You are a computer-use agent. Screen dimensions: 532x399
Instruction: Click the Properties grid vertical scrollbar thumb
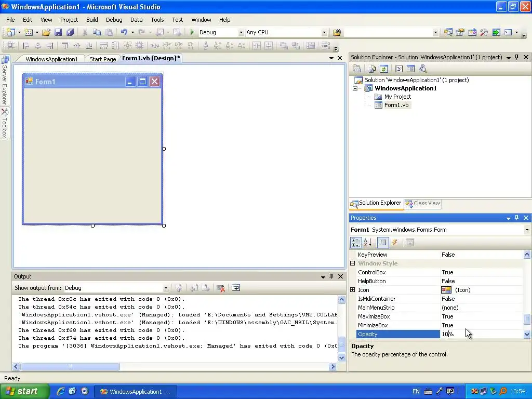coord(527,319)
